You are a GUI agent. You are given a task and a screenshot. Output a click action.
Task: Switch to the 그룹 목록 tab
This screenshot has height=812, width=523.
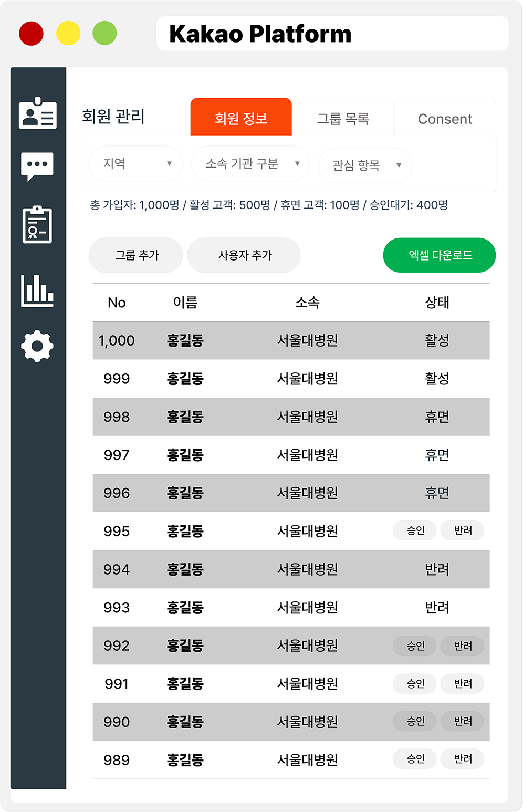point(343,118)
